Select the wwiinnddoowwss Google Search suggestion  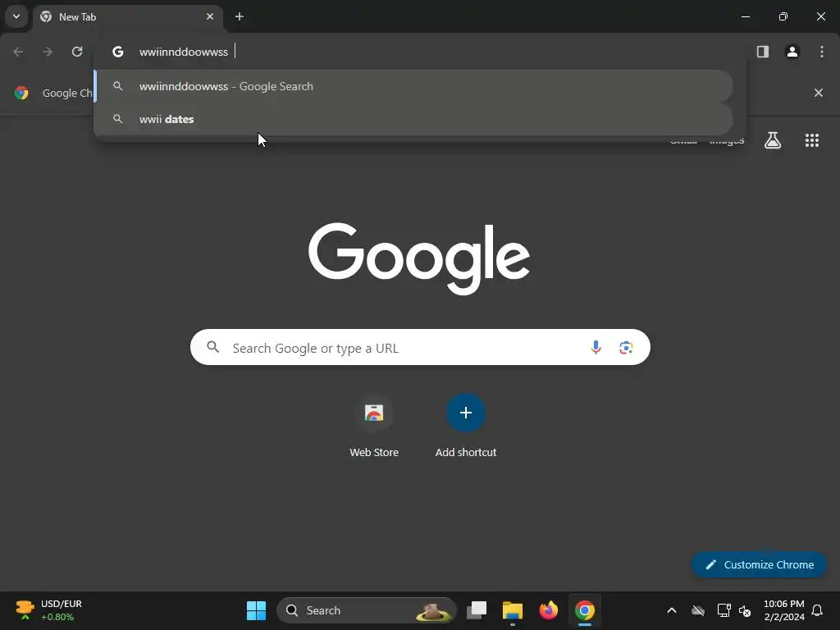pos(413,86)
